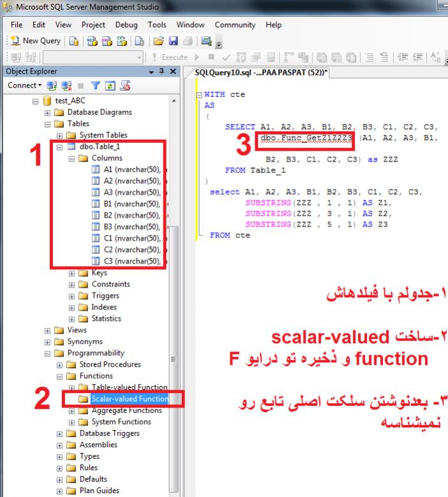Click the Decrease Indent icon

click(403, 57)
